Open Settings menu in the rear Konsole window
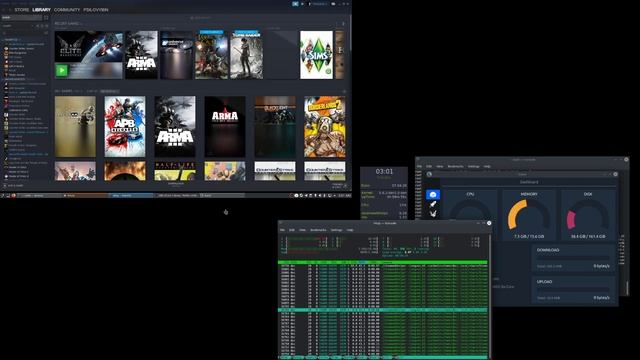The image size is (640, 360). pyautogui.click(x=473, y=167)
